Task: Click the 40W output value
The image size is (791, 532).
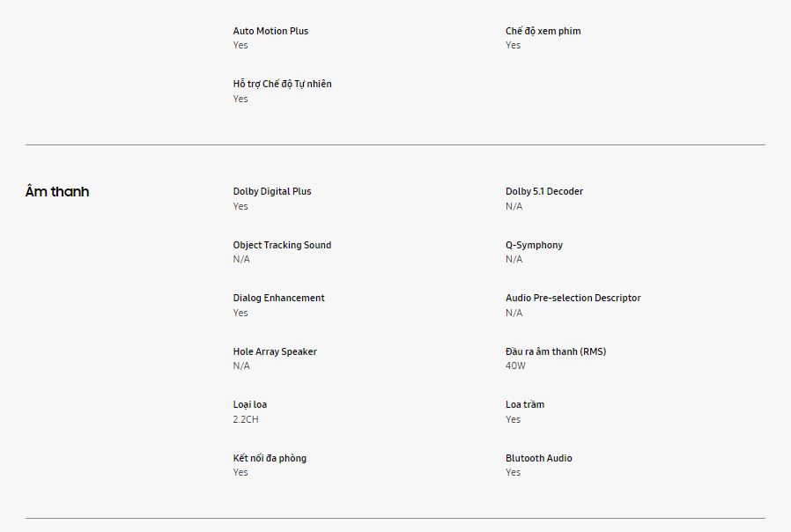Action: [515, 366]
